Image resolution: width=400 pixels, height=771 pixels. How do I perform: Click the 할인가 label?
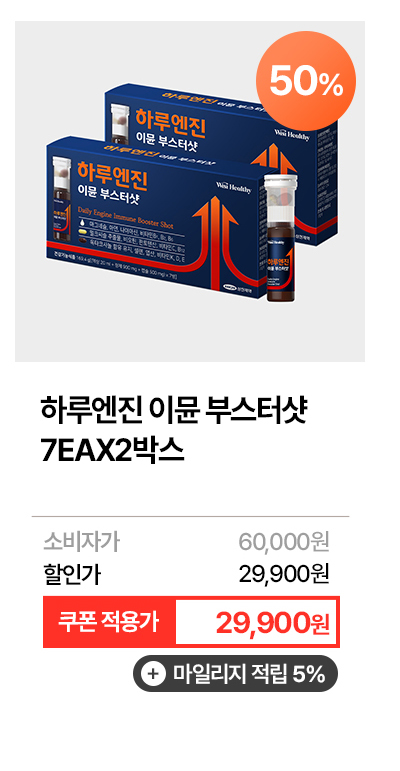pyautogui.click(x=72, y=574)
